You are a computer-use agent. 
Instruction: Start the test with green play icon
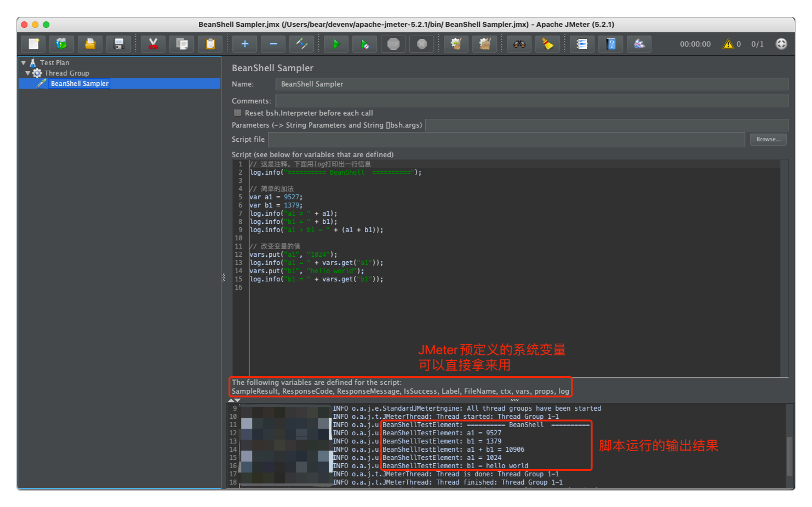click(x=336, y=44)
